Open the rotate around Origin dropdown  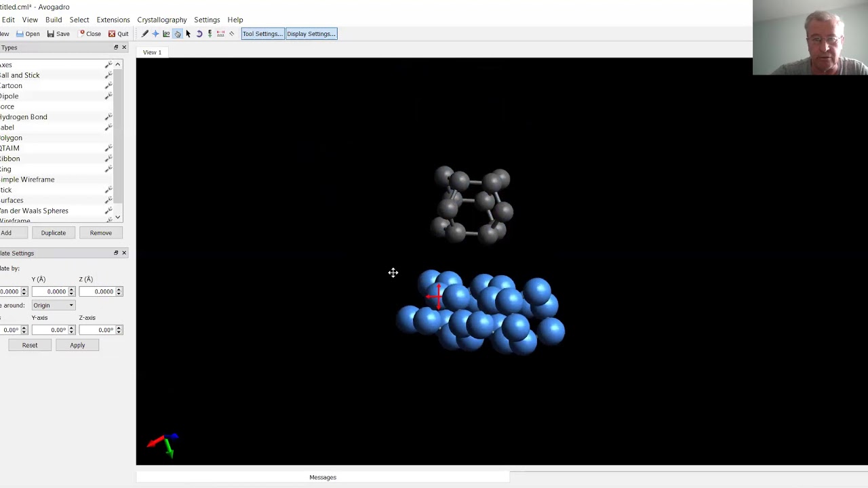pos(53,305)
